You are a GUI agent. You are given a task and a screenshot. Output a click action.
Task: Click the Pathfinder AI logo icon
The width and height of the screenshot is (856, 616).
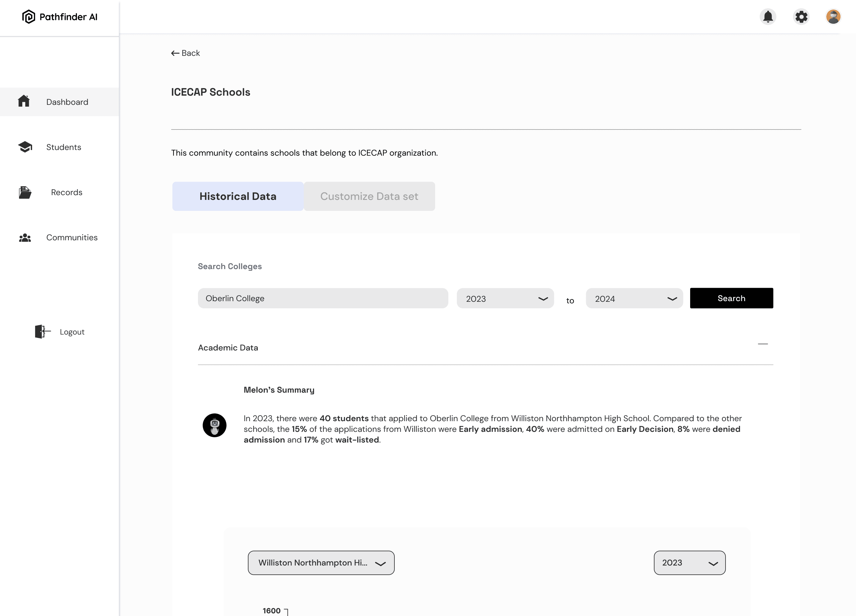click(28, 17)
